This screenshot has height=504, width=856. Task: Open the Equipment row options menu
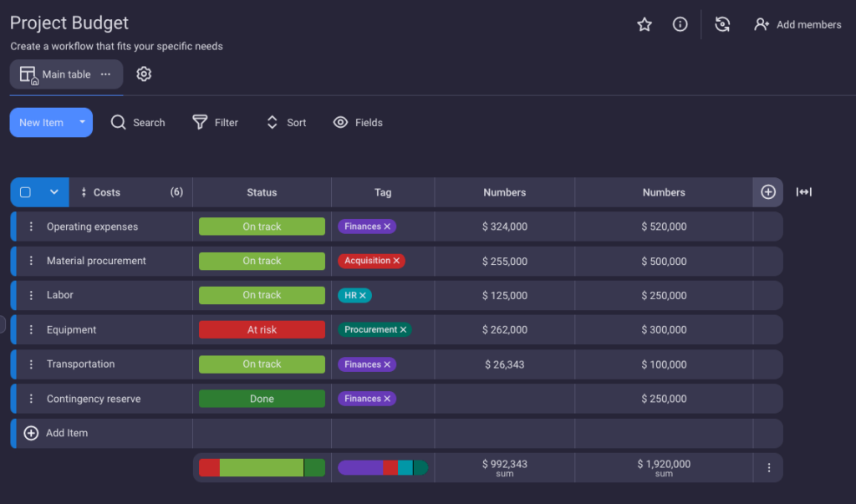click(x=32, y=329)
